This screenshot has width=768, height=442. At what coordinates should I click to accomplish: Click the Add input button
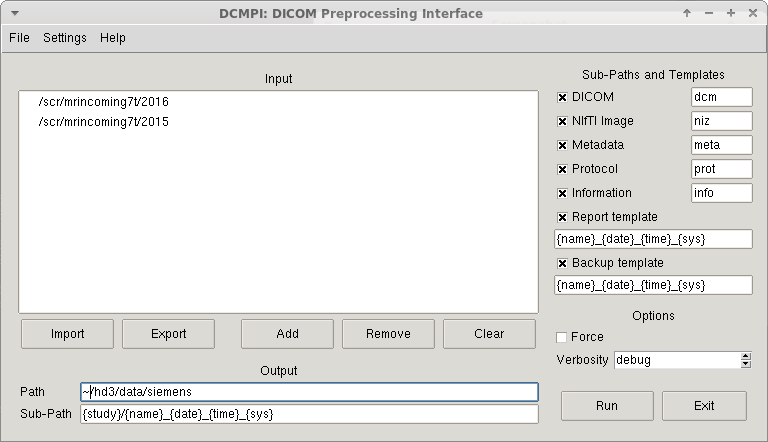click(x=287, y=334)
